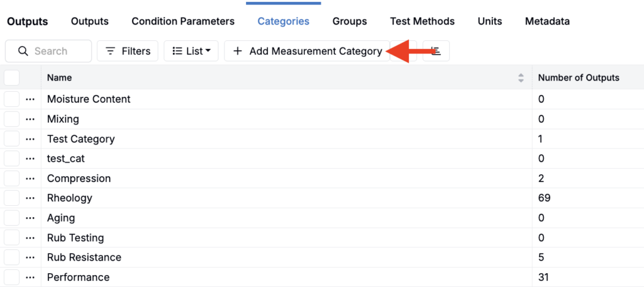
Task: Expand the List view dropdown
Action: (191, 51)
